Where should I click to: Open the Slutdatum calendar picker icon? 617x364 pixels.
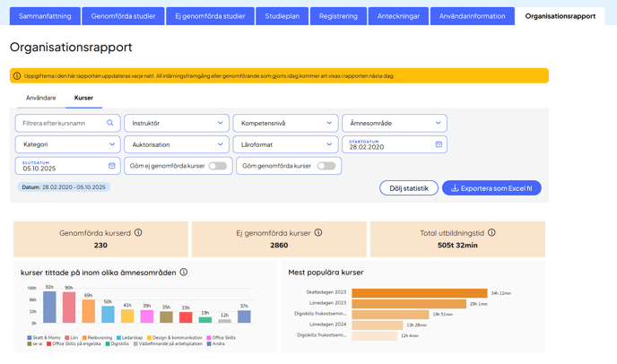112,166
